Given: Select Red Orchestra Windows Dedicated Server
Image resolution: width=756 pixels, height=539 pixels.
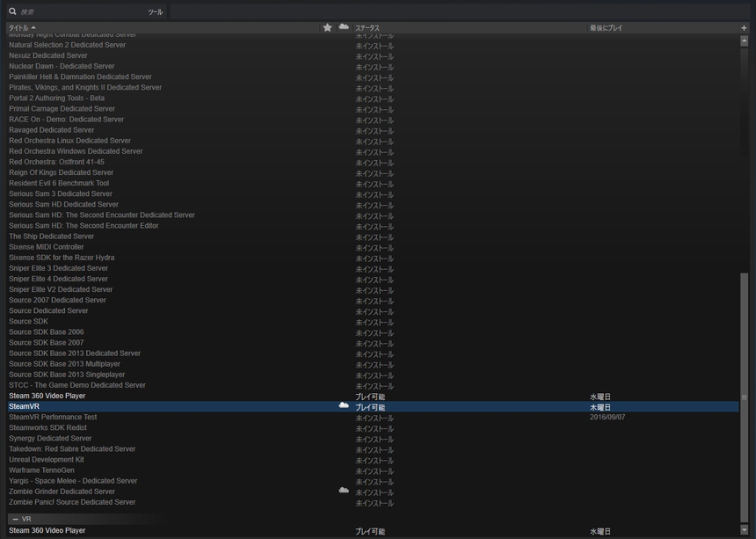Looking at the screenshot, I should 76,151.
